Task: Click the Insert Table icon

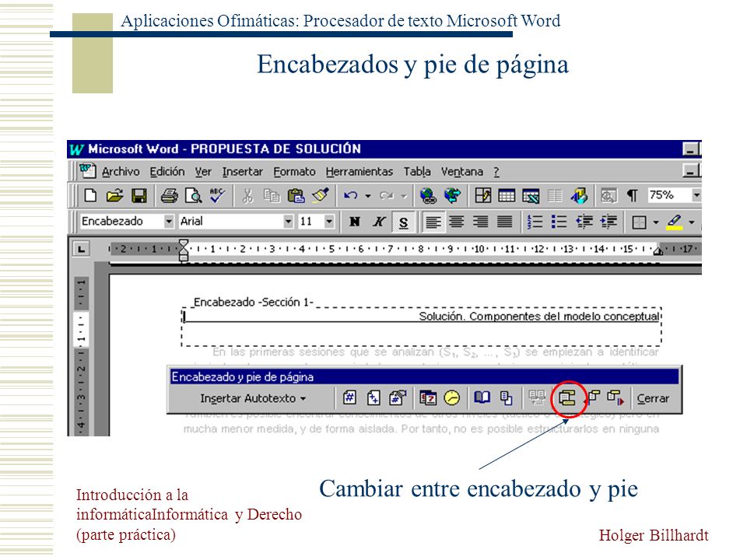Action: [507, 196]
